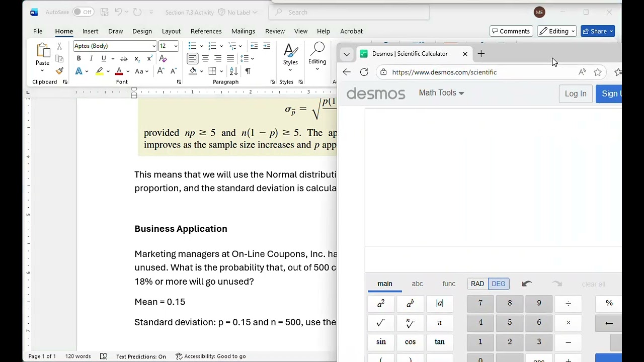Screen dimensions: 644x362
Task: Click the Desmos divide key
Action: (568, 303)
